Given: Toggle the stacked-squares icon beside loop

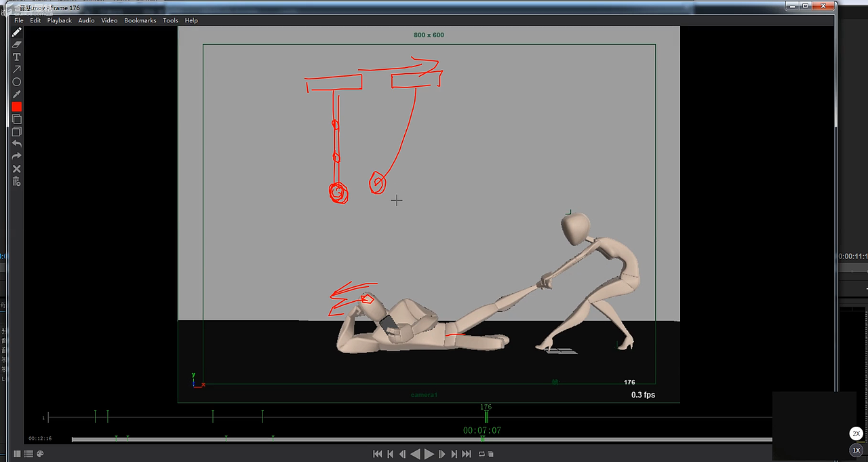Looking at the screenshot, I should coord(490,455).
